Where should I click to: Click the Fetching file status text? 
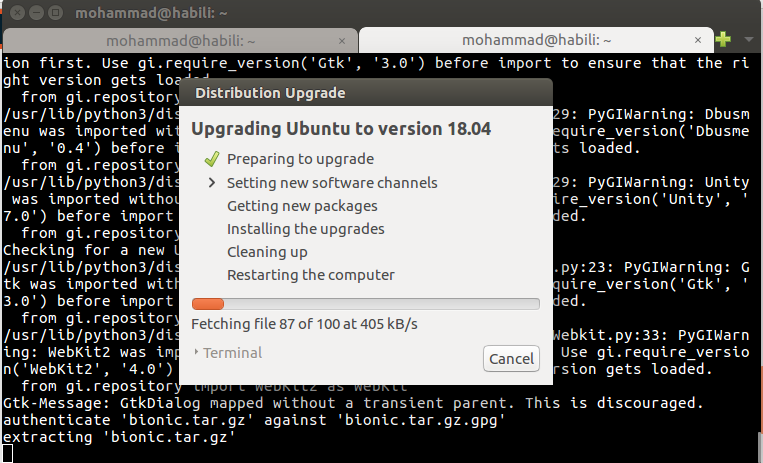pos(304,324)
